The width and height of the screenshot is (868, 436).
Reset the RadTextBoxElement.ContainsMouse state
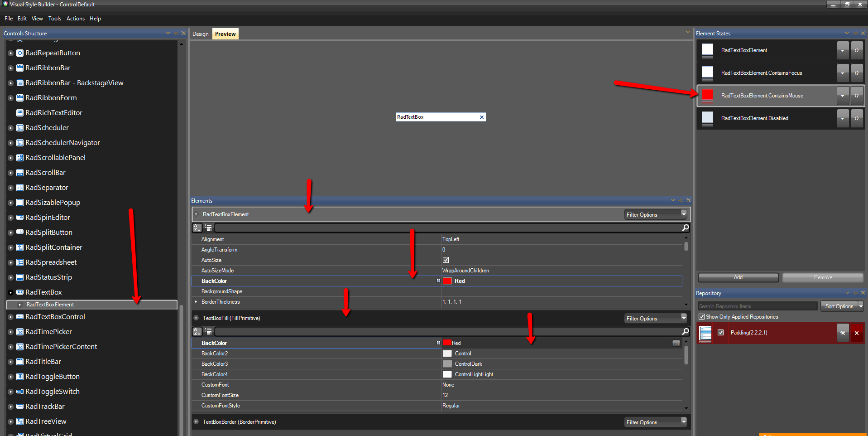pyautogui.click(x=857, y=96)
